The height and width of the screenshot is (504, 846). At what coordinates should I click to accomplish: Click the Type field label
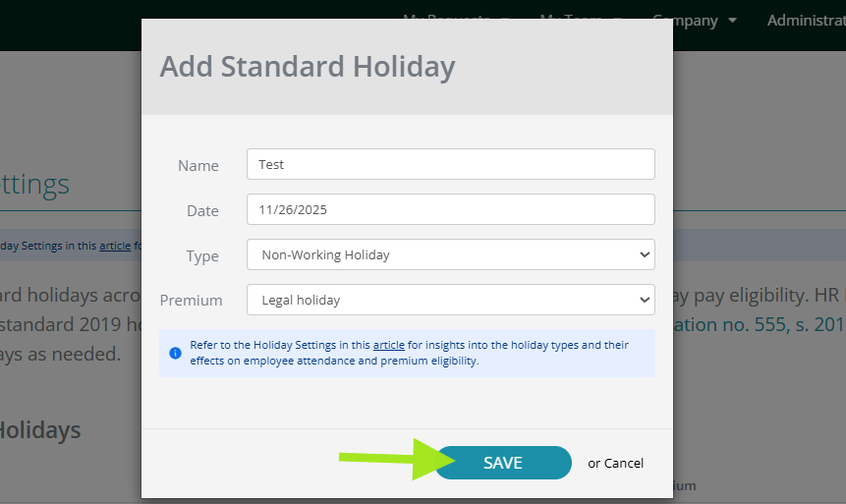(x=202, y=256)
